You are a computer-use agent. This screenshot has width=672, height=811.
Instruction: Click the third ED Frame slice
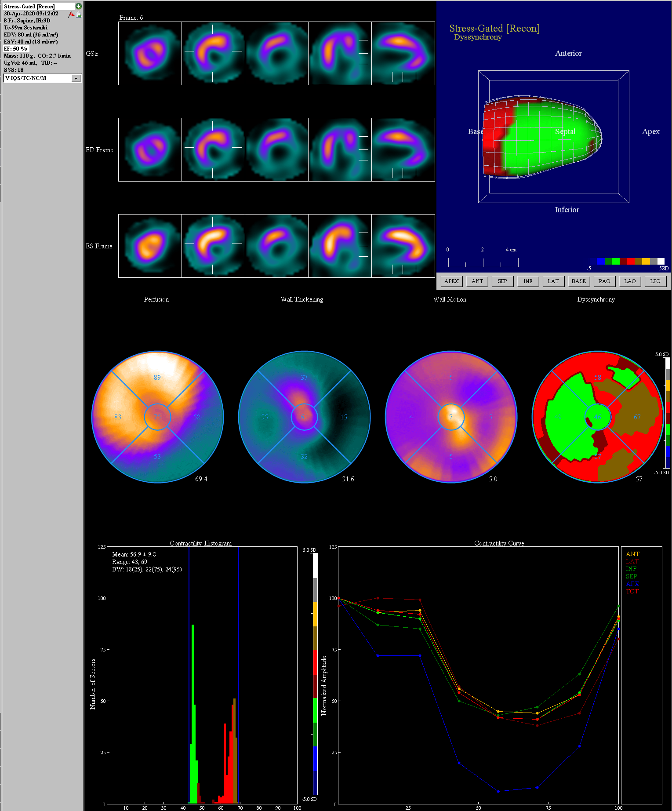(276, 149)
